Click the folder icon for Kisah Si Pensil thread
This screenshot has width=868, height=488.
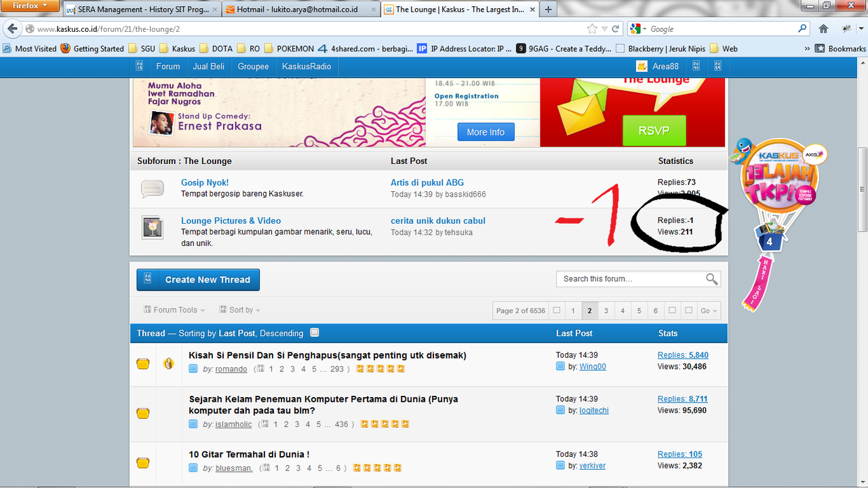(x=142, y=364)
